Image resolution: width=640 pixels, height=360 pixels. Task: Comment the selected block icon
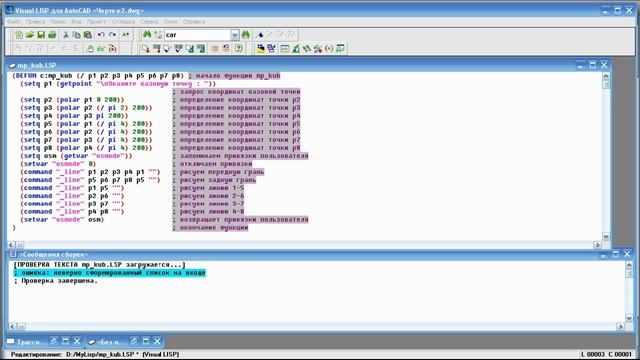click(214, 49)
